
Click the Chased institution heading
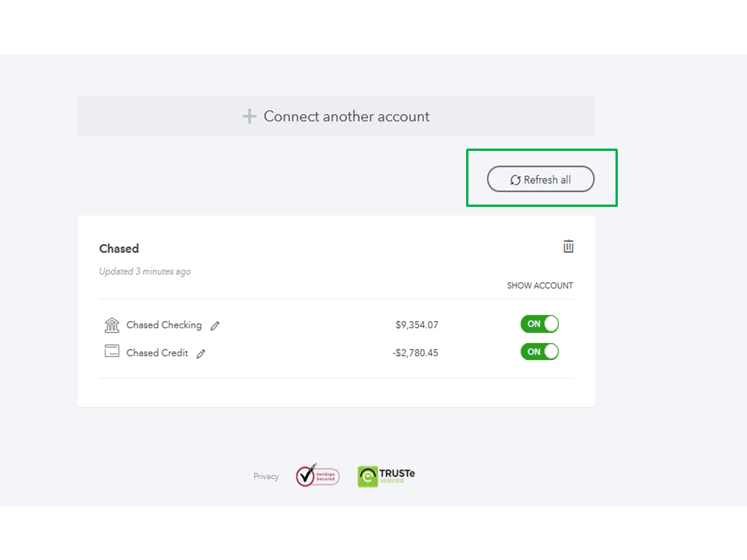[x=119, y=249]
